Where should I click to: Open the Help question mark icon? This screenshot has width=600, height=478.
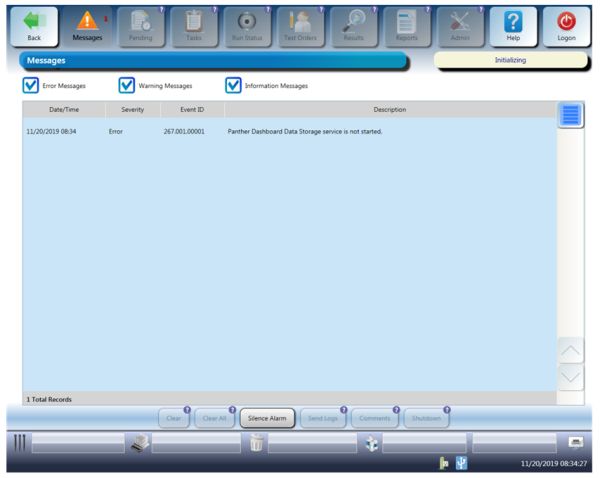pyautogui.click(x=513, y=21)
